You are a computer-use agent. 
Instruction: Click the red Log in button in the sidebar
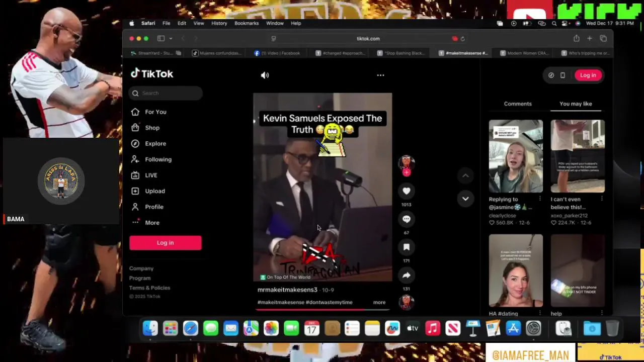click(165, 243)
